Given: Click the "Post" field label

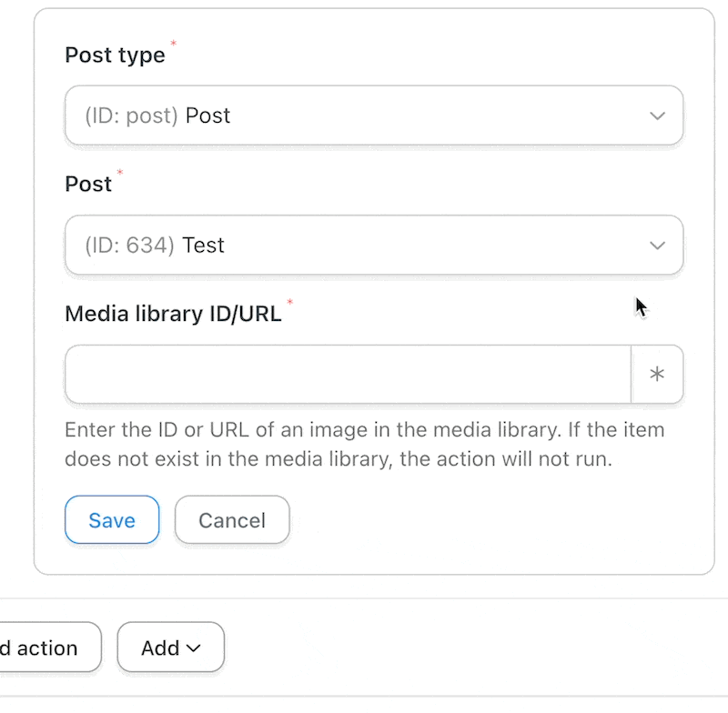Looking at the screenshot, I should tap(88, 185).
